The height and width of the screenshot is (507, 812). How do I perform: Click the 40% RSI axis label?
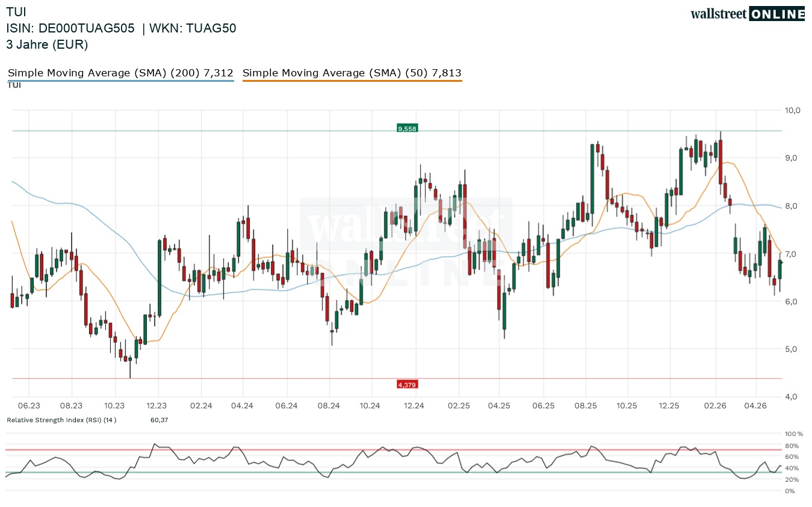[792, 469]
